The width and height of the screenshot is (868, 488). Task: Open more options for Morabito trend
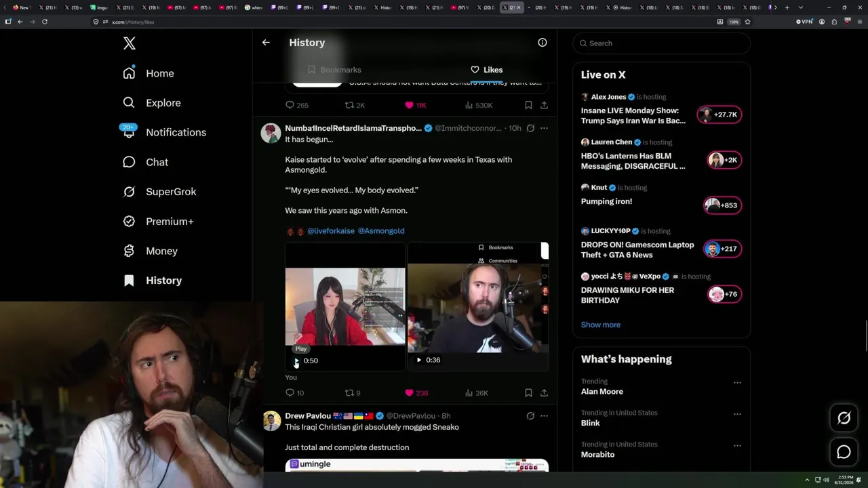737,446
